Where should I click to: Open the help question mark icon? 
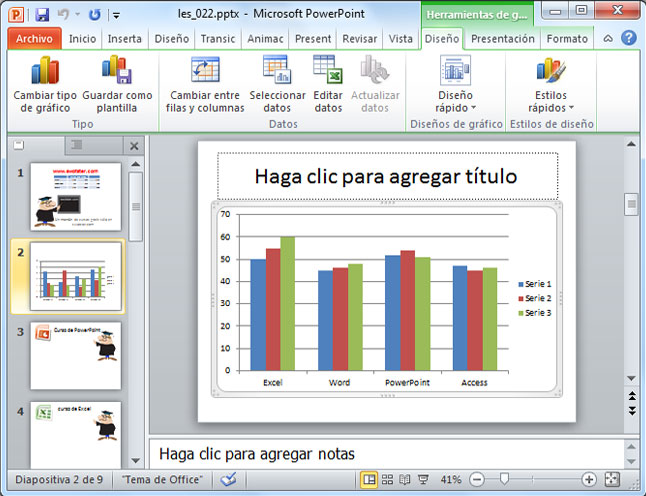click(629, 38)
